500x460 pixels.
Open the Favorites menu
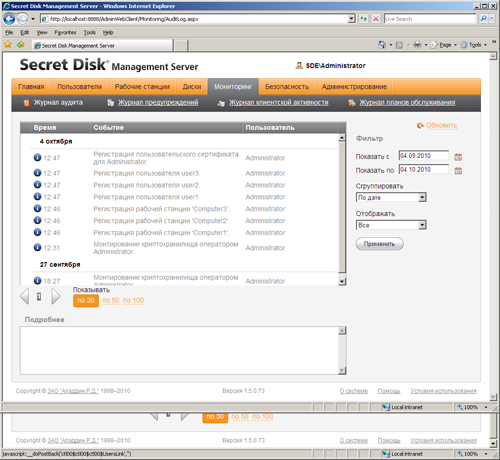tap(65, 32)
